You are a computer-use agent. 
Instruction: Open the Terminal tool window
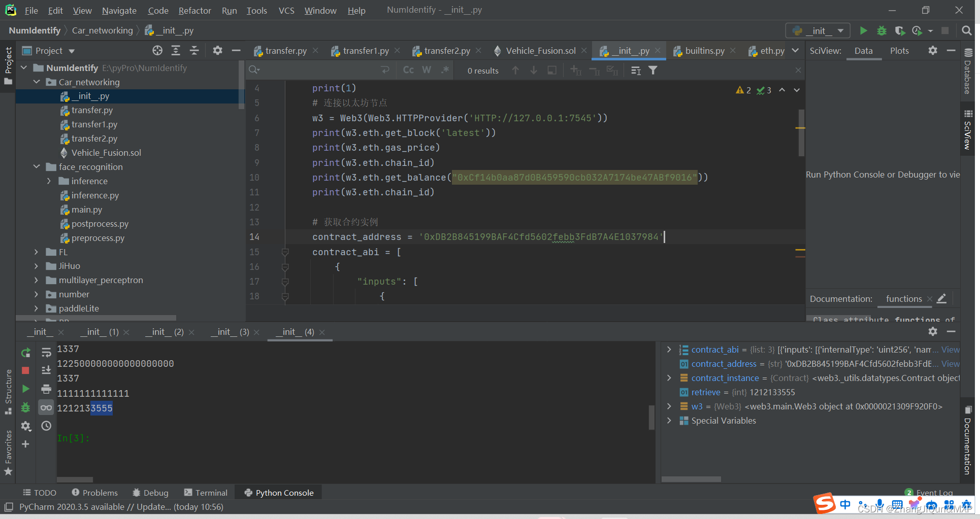(x=206, y=493)
